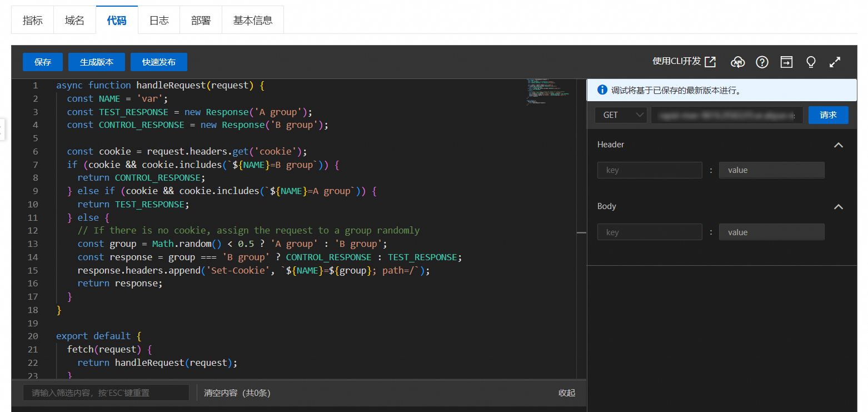Switch to the 日志 tab
Viewport: 868px width, 412px height.
click(x=159, y=21)
